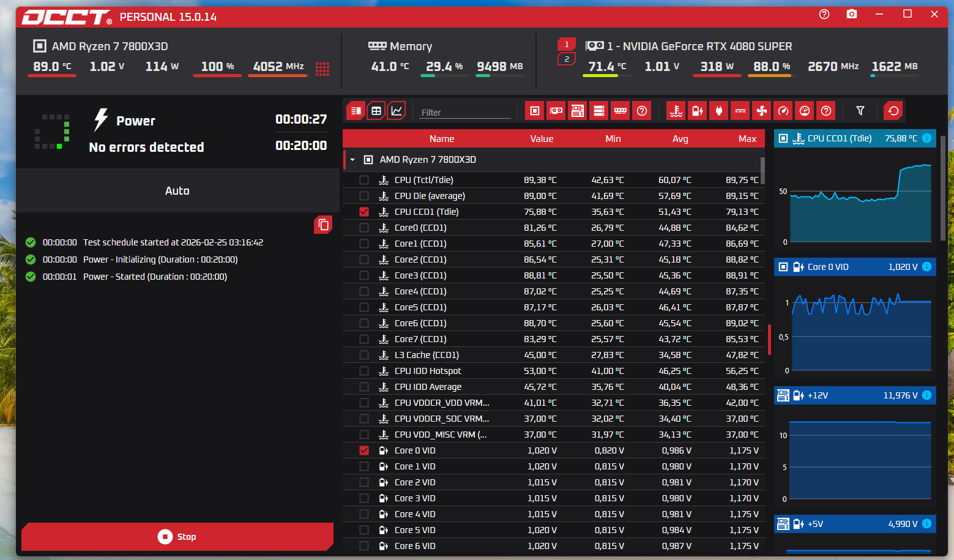The image size is (954, 560).
Task: Show info for +12V graph
Action: (x=926, y=395)
